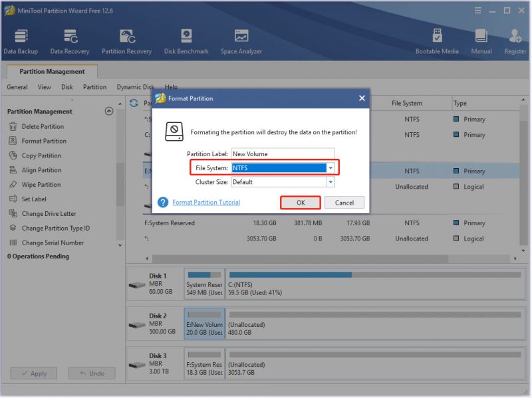Select the E:New Volume block on Disk 2

pos(204,324)
